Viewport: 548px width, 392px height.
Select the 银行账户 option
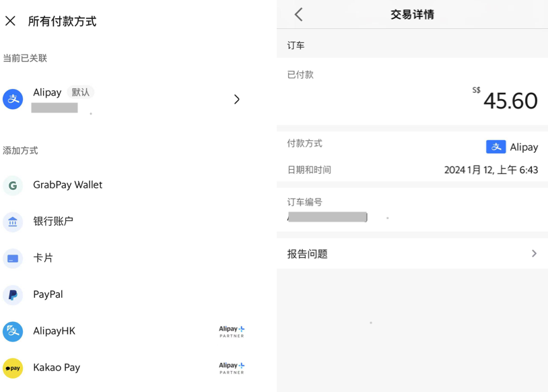pos(53,222)
